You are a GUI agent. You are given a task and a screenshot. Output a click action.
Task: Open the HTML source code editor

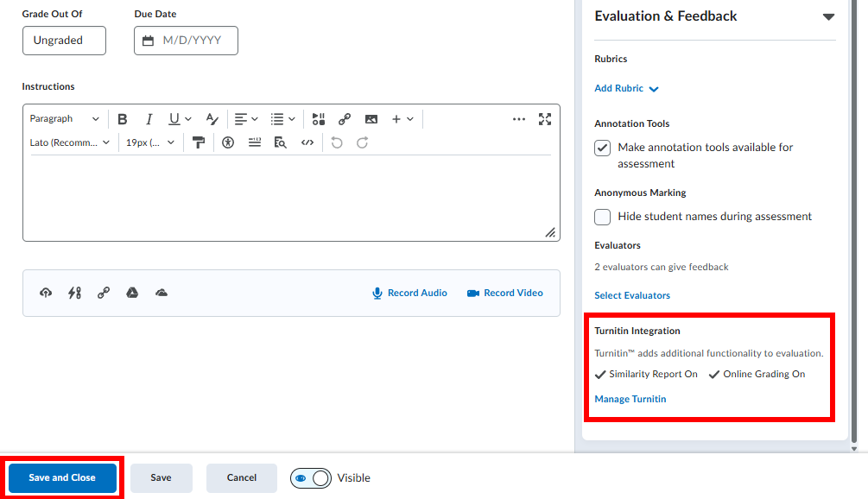coord(307,142)
